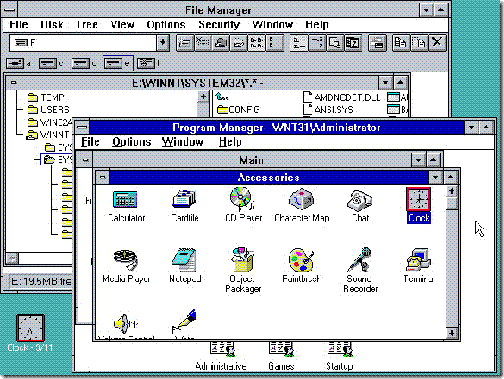Click Connect Network Drive toolbar button
Image resolution: width=504 pixels, height=379 pixels.
coord(185,43)
